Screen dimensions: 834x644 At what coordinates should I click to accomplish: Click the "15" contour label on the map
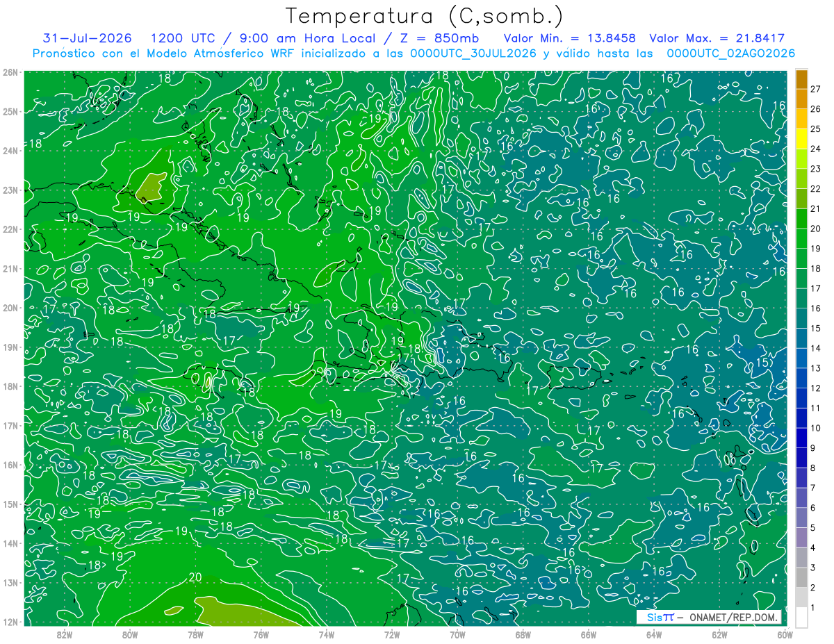762,363
